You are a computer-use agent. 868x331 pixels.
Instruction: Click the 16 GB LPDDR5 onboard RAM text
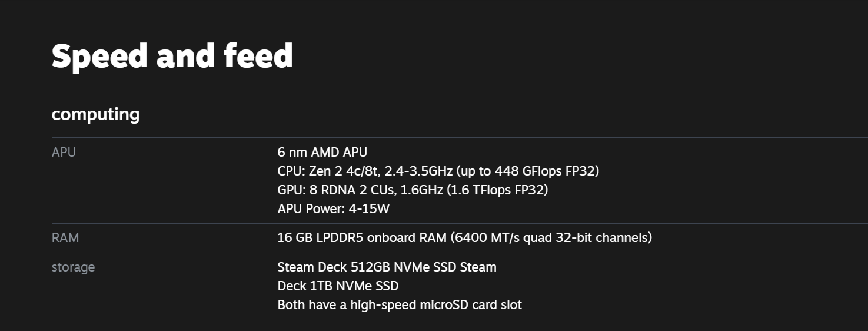[x=464, y=238]
